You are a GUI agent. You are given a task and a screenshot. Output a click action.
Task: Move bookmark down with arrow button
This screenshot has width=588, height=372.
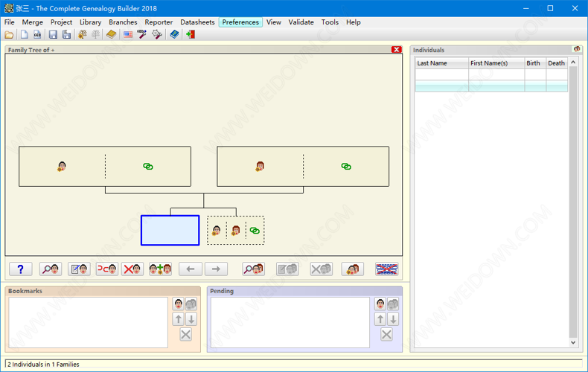click(x=191, y=319)
